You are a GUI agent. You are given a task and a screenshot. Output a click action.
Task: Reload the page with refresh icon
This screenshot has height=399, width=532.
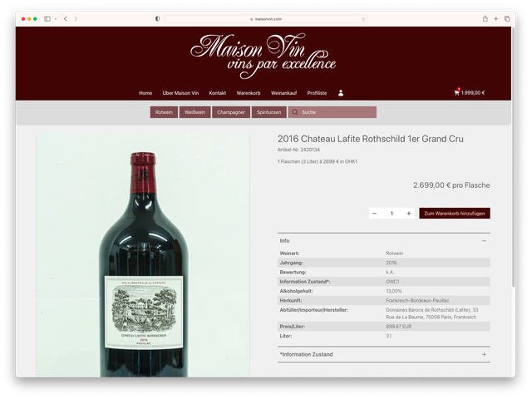click(x=363, y=19)
